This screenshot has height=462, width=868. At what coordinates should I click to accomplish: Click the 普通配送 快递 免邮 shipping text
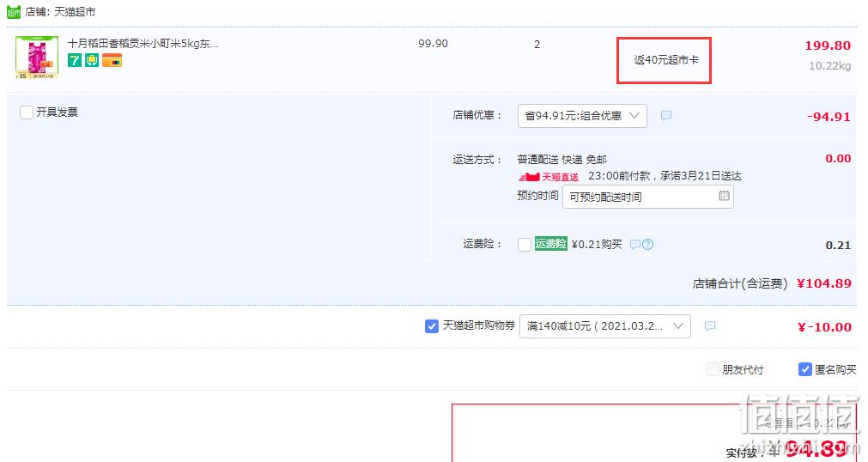[x=561, y=160]
